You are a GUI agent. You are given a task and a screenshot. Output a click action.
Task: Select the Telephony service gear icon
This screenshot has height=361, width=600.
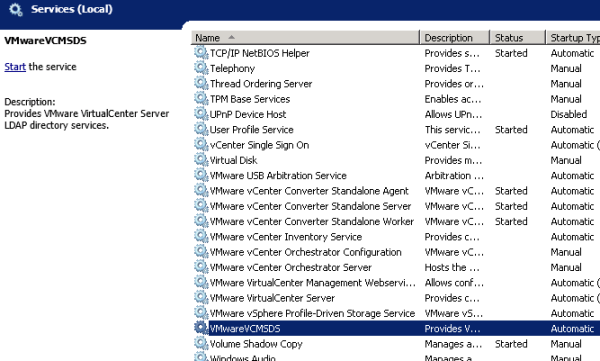coord(201,67)
